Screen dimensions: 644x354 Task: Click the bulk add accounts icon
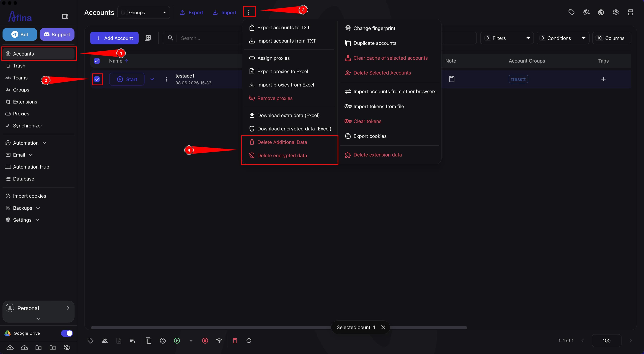coord(148,38)
